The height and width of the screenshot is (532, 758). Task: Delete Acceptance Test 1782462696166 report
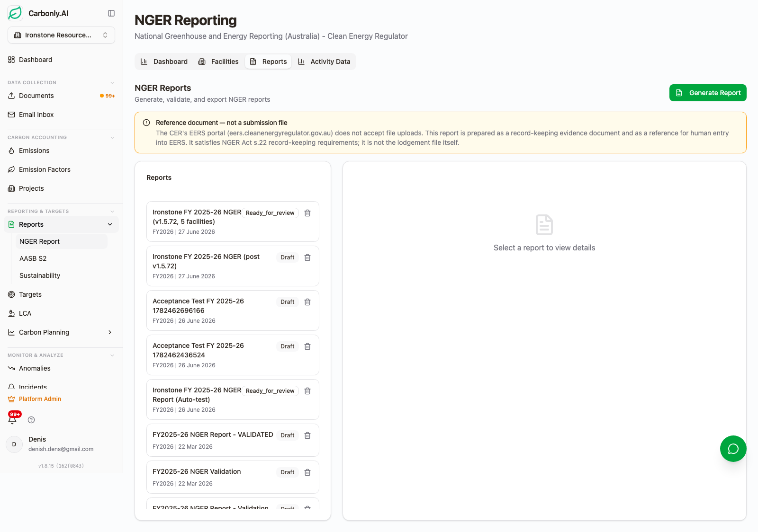tap(307, 302)
